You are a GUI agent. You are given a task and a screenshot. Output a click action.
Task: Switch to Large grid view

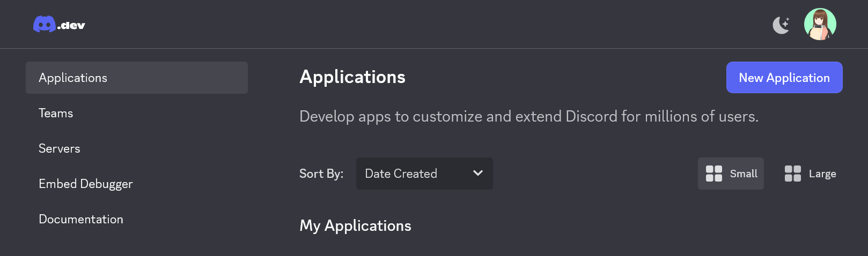tap(810, 174)
